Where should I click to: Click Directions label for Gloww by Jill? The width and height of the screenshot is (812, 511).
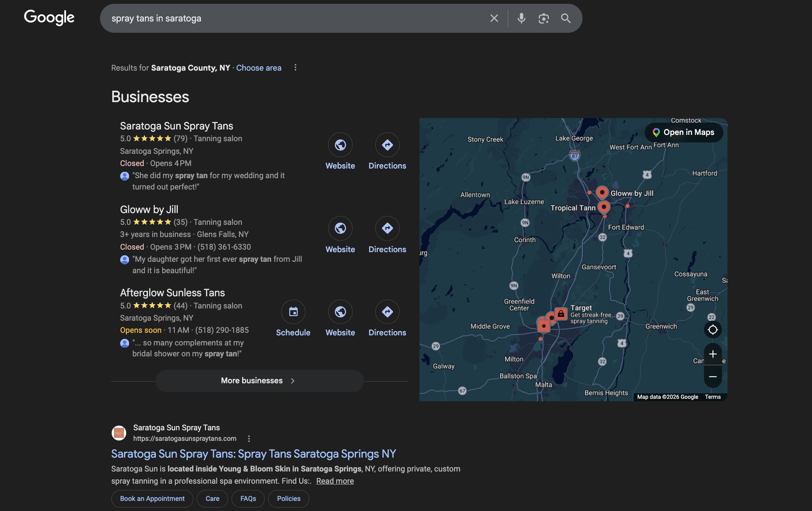point(388,250)
